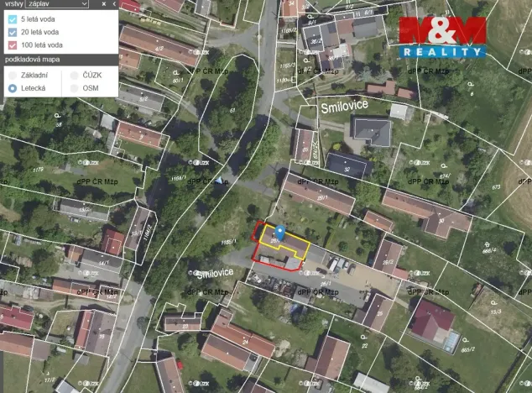Open the 'záplav' layers dropdown

click(x=57, y=4)
